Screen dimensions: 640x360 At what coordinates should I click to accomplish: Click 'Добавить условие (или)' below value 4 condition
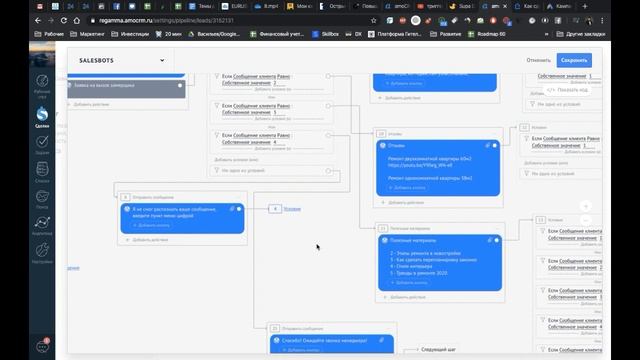pyautogui.click(x=236, y=160)
